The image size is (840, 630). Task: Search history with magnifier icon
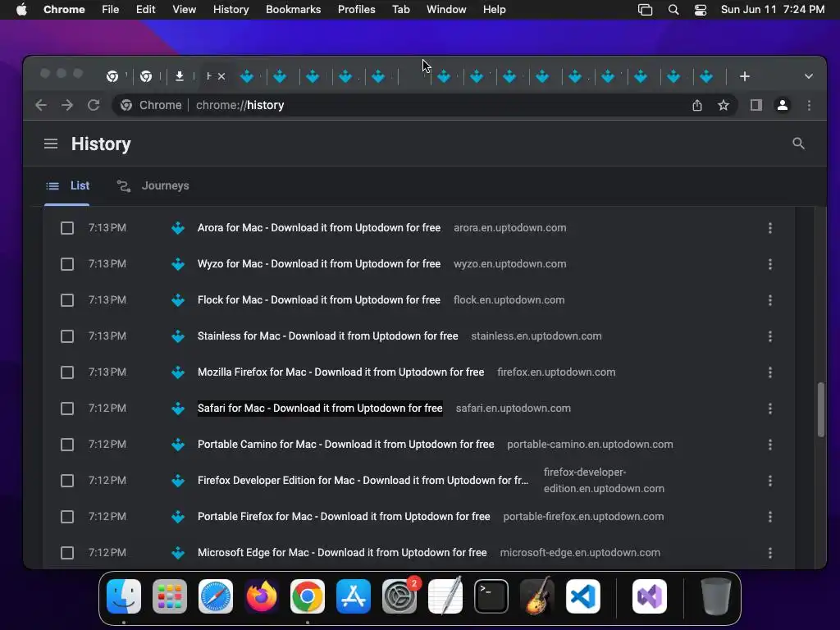click(x=798, y=143)
